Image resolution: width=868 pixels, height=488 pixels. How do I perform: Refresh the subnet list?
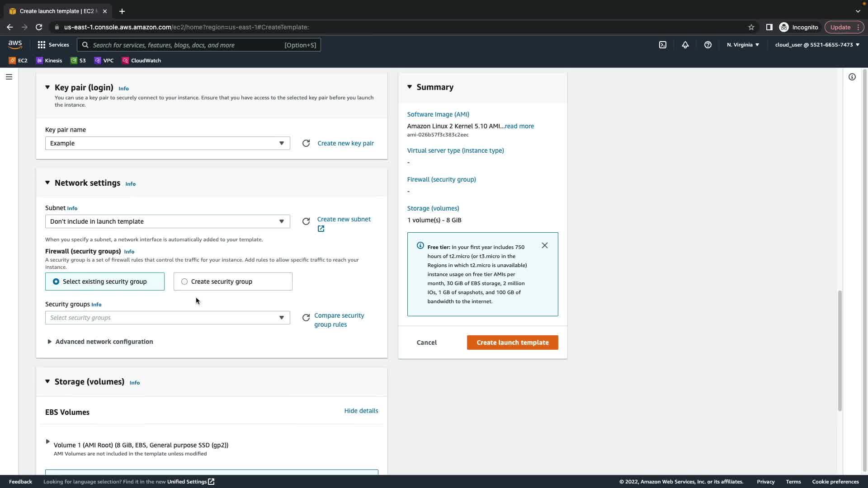click(x=306, y=221)
